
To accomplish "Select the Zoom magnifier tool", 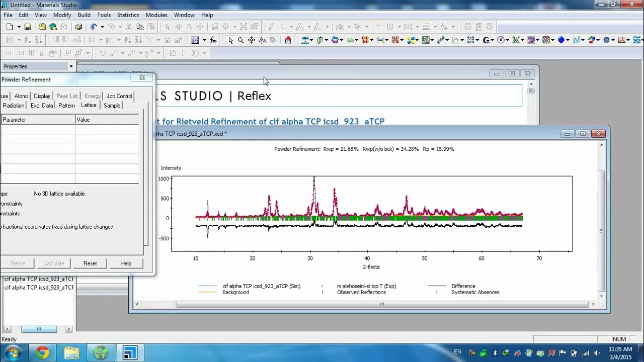I will 240,40.
